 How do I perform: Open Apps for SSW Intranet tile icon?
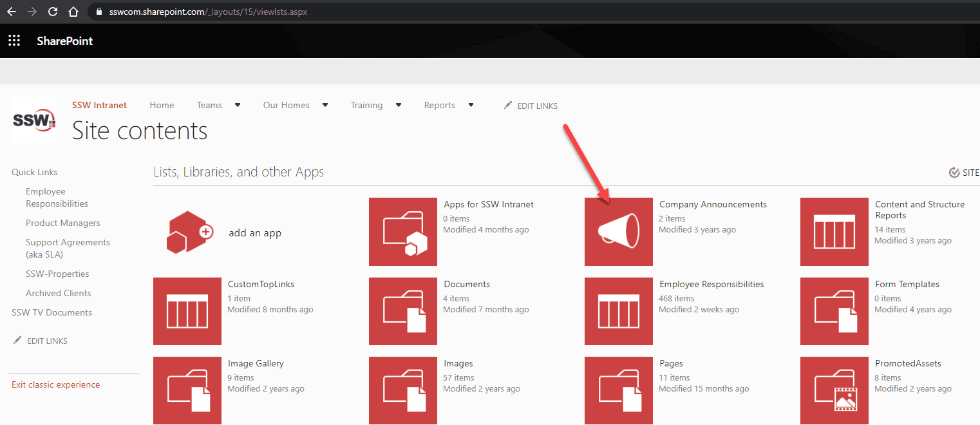tap(402, 231)
